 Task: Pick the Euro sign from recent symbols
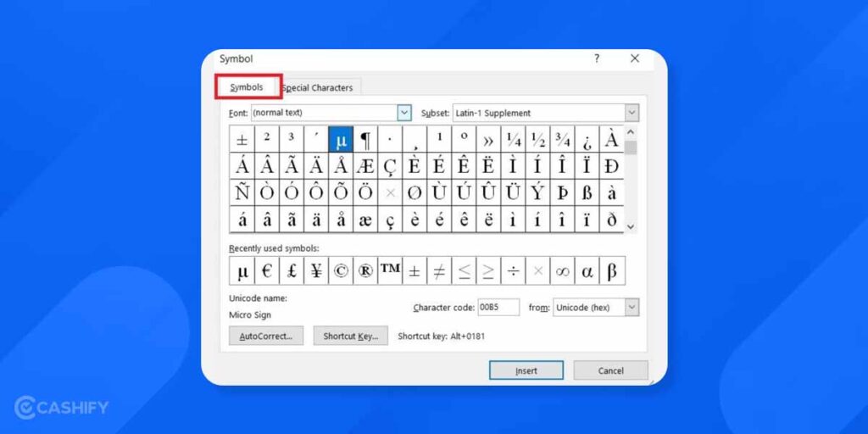[x=266, y=271]
